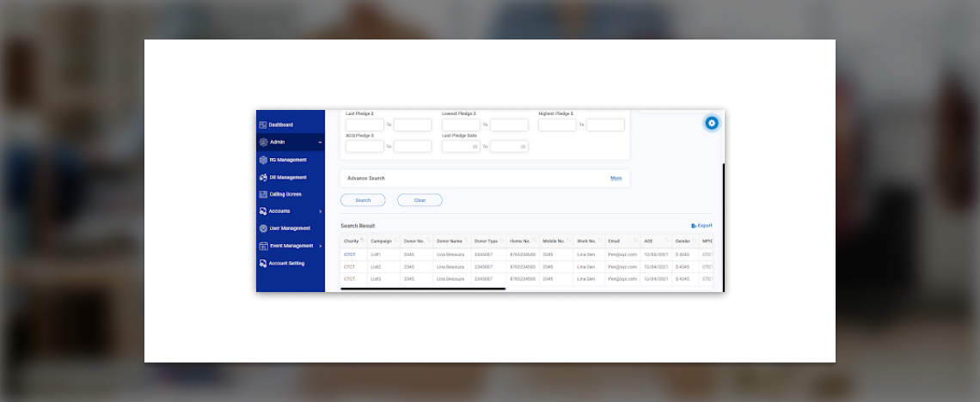Click the DR Management sidebar icon

coord(263,177)
